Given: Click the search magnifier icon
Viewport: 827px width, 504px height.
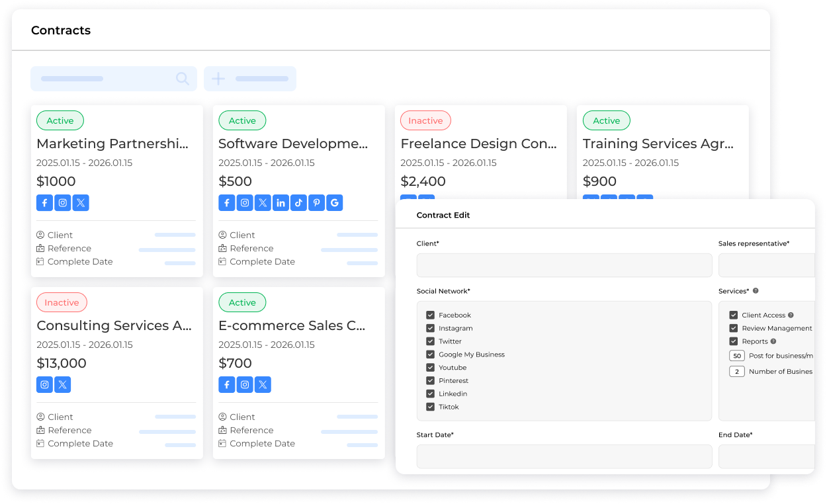Looking at the screenshot, I should tap(183, 79).
